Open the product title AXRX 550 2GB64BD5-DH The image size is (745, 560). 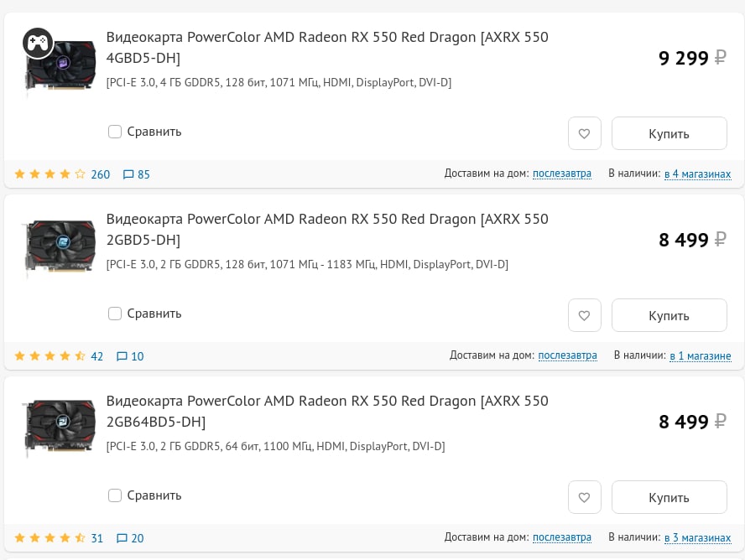(327, 411)
